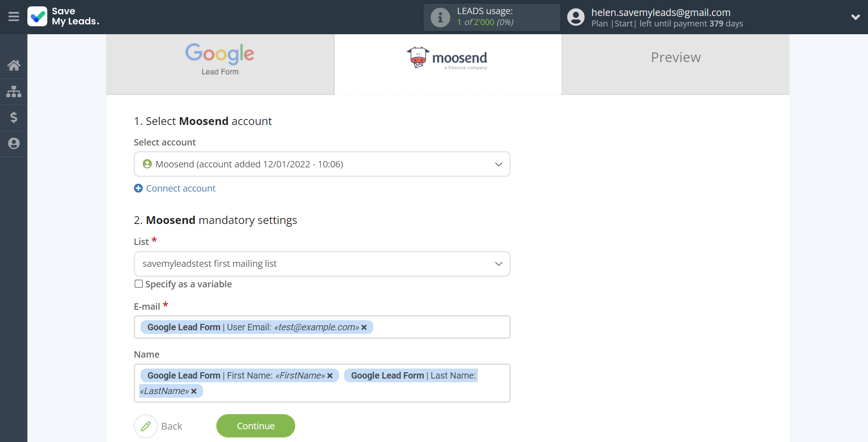Open the Select account dropdown
The width and height of the screenshot is (868, 442).
322,164
